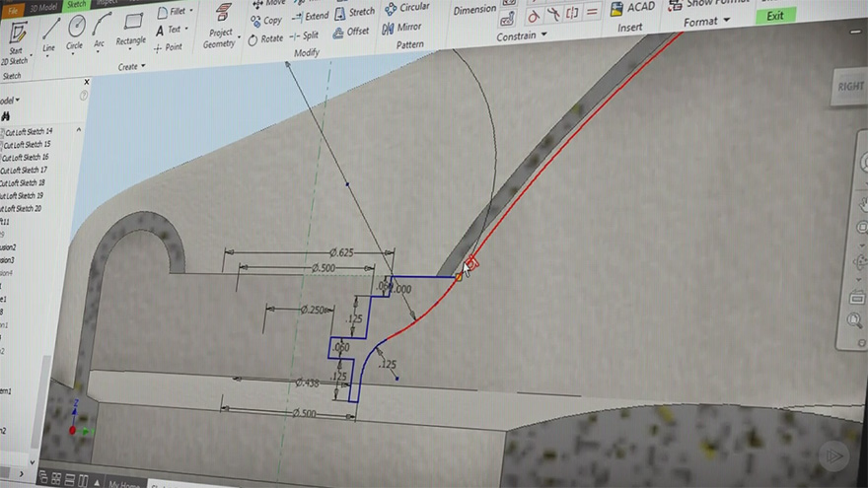The image size is (868, 488).
Task: Select the Rotate tool
Action: point(265,39)
